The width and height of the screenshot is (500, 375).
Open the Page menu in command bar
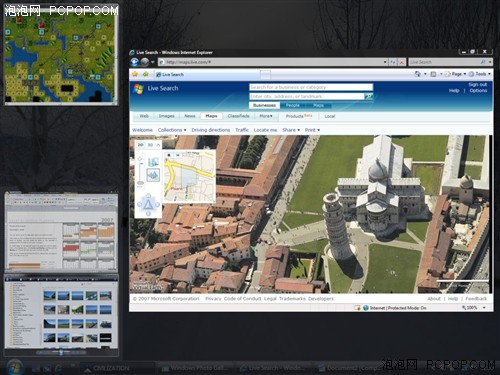(x=455, y=74)
